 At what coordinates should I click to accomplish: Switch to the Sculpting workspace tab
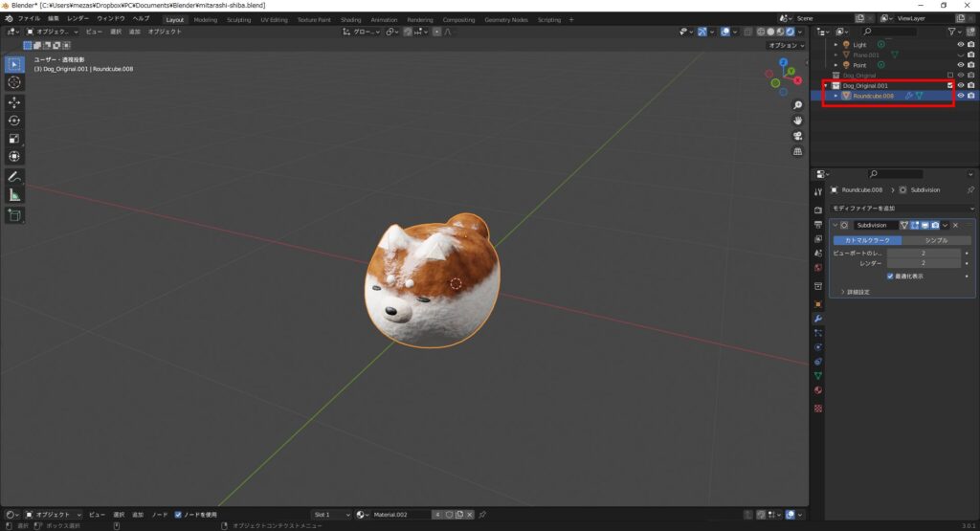(x=238, y=19)
